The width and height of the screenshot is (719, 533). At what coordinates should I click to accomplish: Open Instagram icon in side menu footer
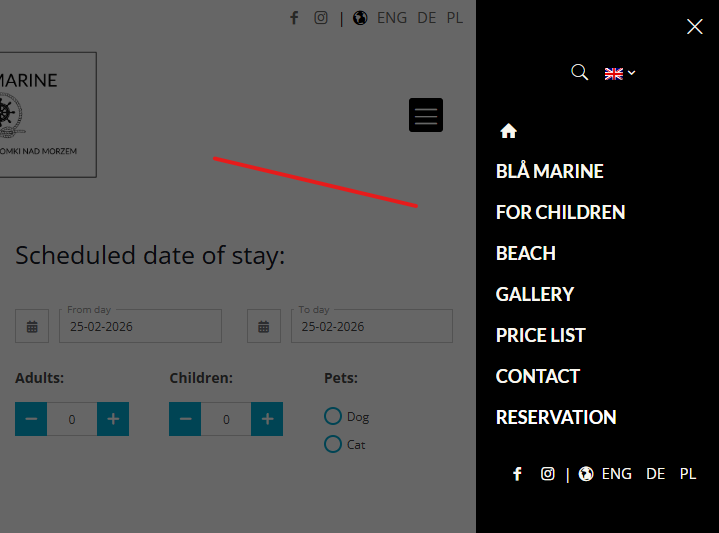(548, 474)
